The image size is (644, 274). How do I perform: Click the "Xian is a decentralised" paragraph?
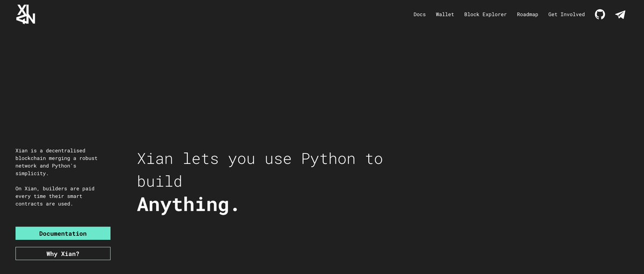[56, 162]
